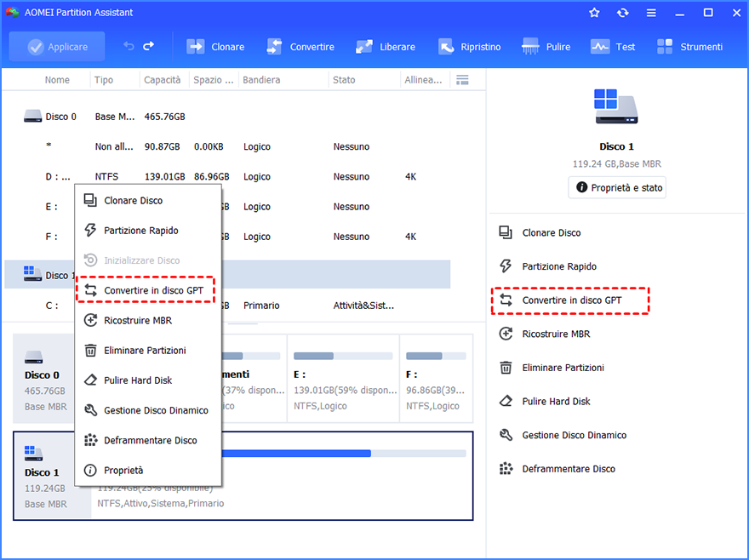
Task: Select the D: NTFS partition row
Action: (227, 177)
